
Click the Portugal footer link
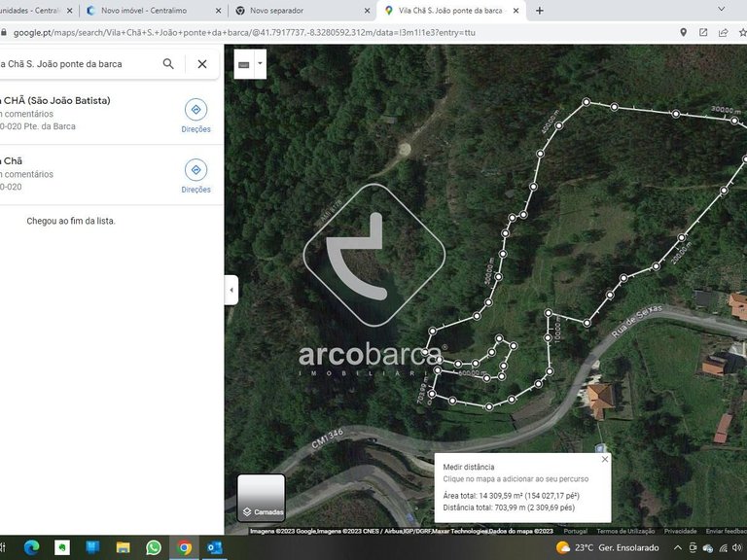tap(575, 531)
